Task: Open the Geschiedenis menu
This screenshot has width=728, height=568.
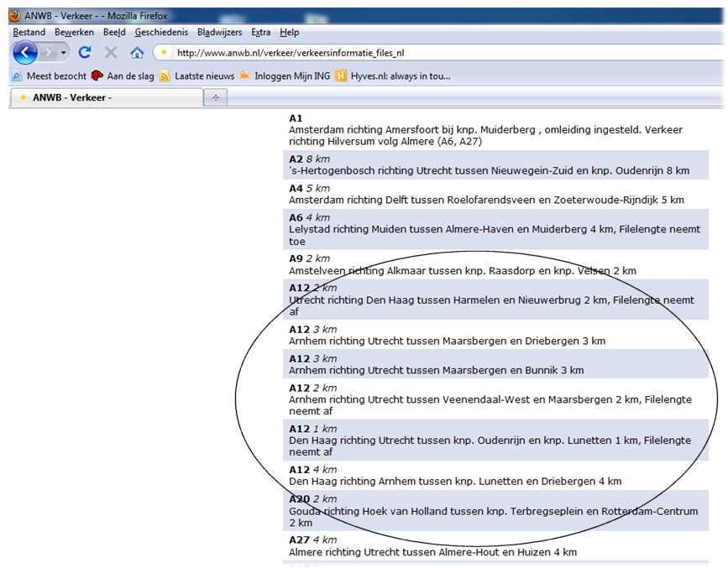Action: [161, 32]
